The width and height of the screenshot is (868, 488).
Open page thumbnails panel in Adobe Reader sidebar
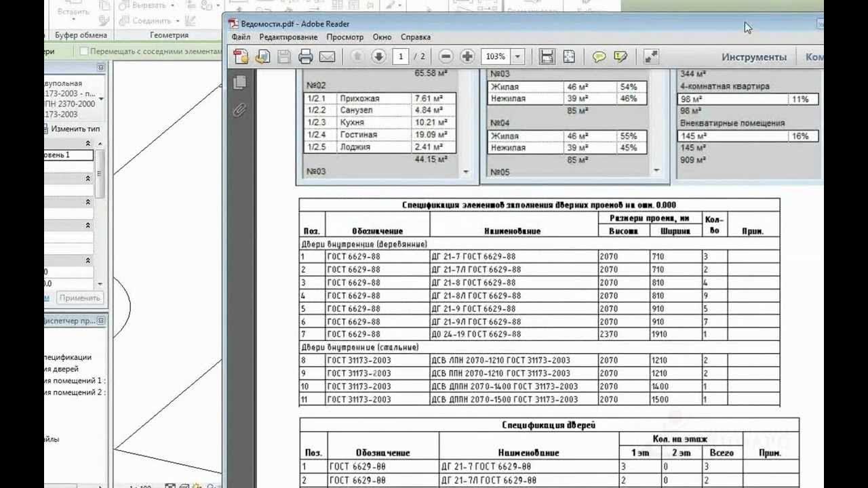click(239, 83)
